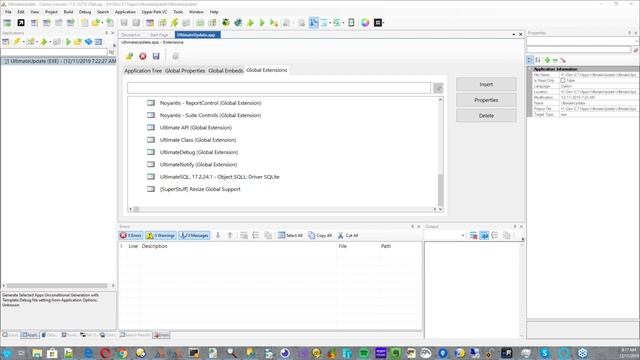Collapse the Application Information property group
Image resolution: width=640 pixels, height=360 pixels.
pos(530,69)
